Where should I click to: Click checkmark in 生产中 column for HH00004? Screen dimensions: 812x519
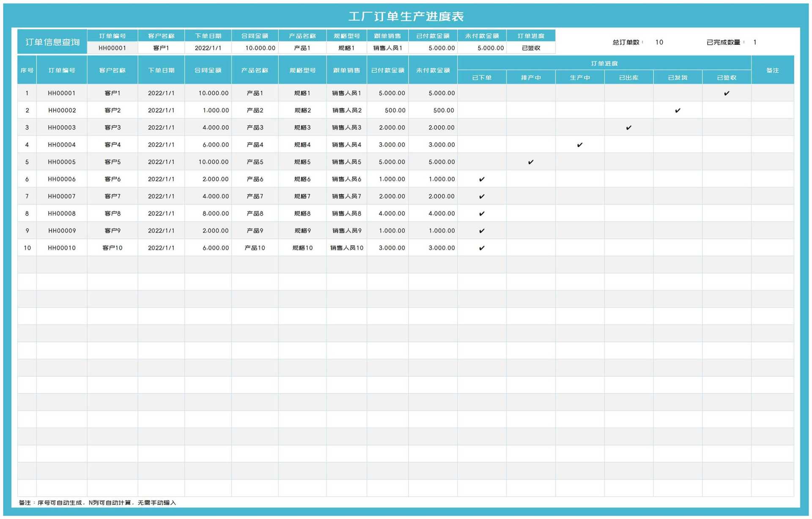click(579, 145)
